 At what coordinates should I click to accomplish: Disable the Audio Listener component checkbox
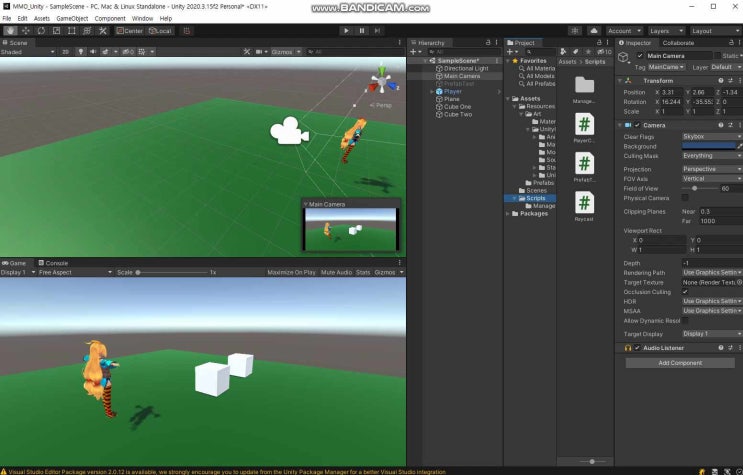[x=637, y=348]
